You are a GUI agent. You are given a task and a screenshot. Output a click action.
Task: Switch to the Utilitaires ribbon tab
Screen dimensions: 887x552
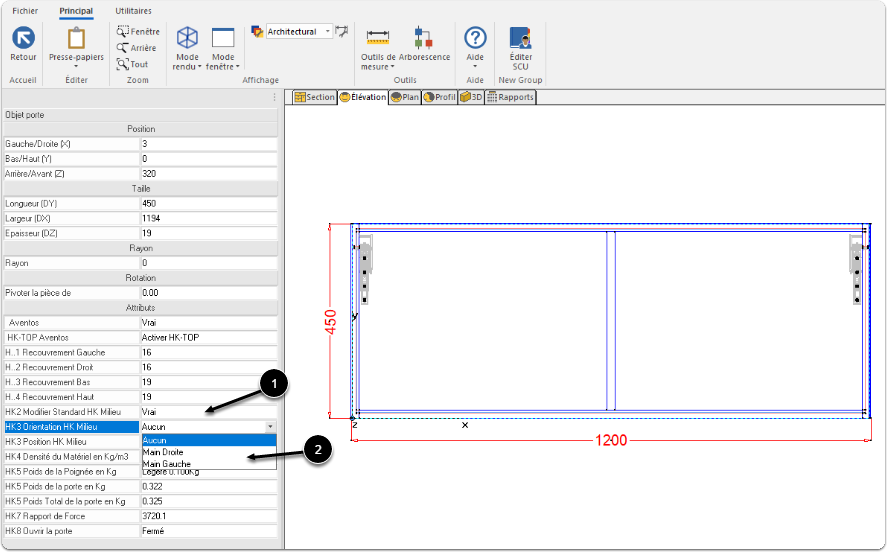click(x=134, y=10)
